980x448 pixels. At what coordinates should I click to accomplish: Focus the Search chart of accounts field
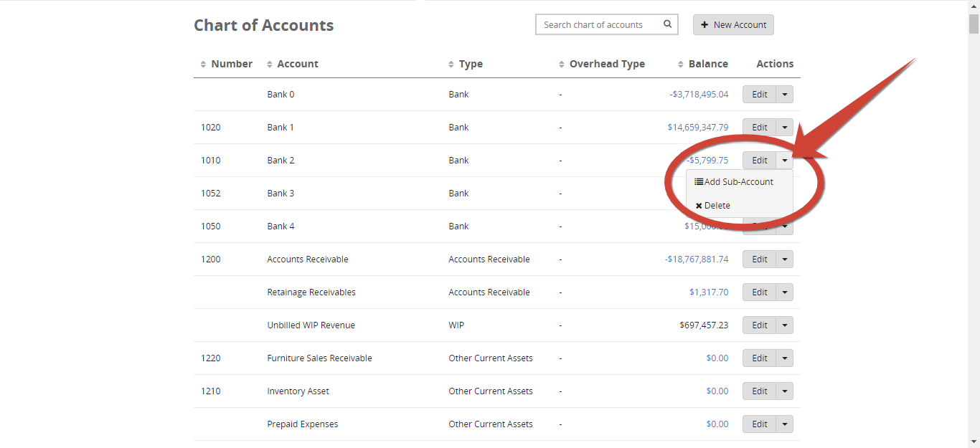pos(597,24)
